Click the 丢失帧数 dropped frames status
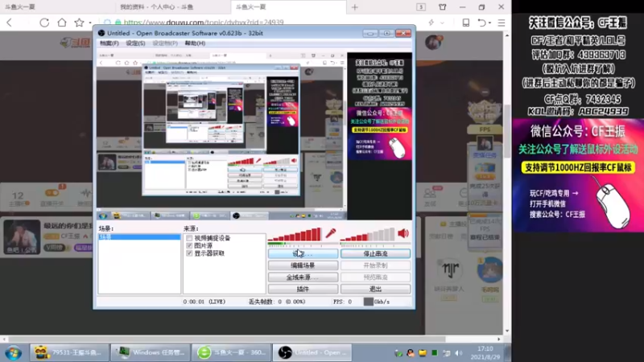 tap(277, 302)
